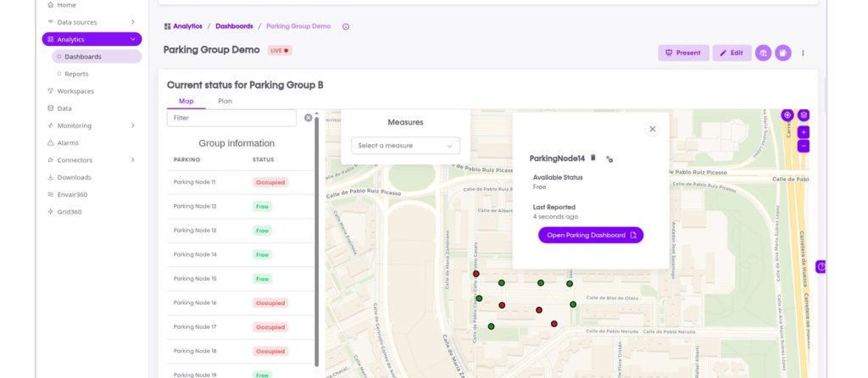This screenshot has width=868, height=378.
Task: Click the round cloud-sync icon button
Action: point(763,53)
